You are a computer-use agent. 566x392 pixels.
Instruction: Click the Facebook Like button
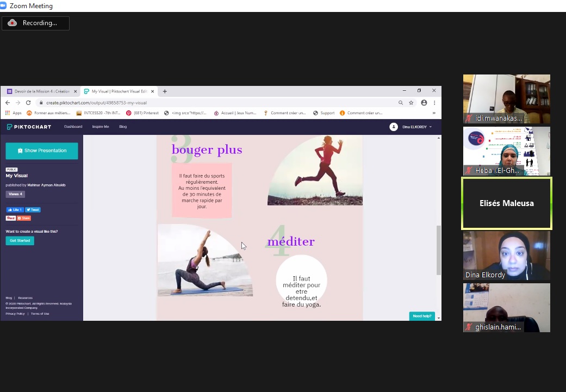14,210
